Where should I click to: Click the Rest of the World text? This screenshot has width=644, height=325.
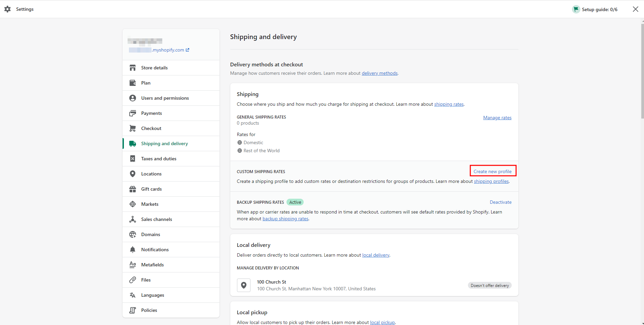tap(262, 151)
